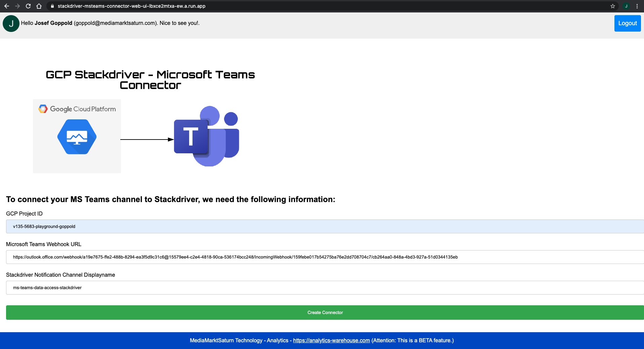644x349 pixels.
Task: Open Chrome profile avatar J
Action: pos(626,6)
